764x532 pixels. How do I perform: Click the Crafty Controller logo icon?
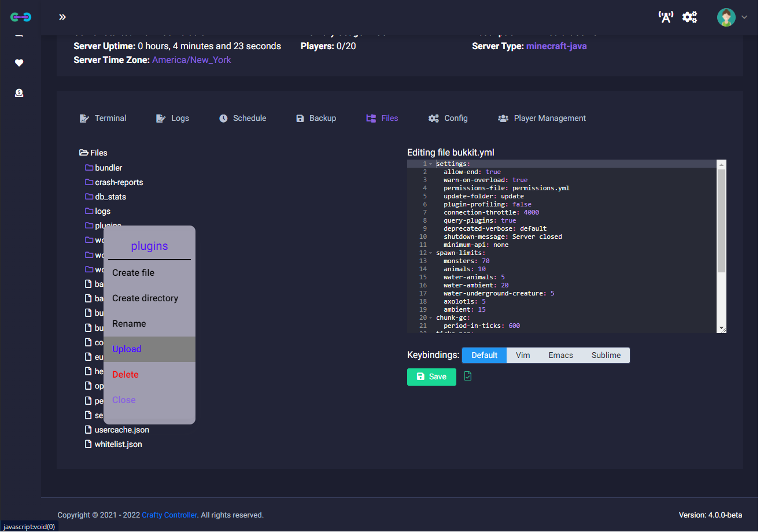click(x=21, y=17)
